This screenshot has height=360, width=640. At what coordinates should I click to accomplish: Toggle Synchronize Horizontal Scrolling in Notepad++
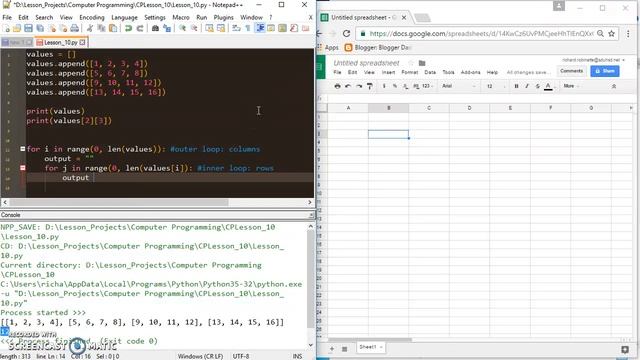click(x=221, y=28)
